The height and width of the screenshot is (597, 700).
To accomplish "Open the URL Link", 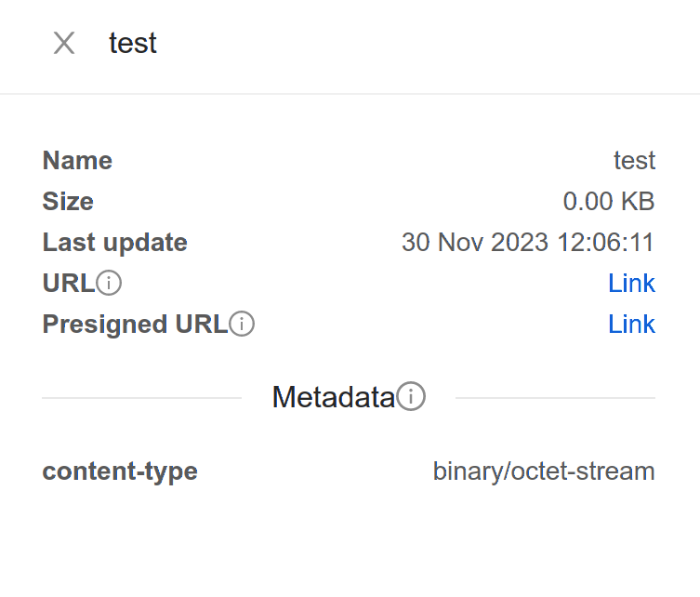I will point(631,283).
